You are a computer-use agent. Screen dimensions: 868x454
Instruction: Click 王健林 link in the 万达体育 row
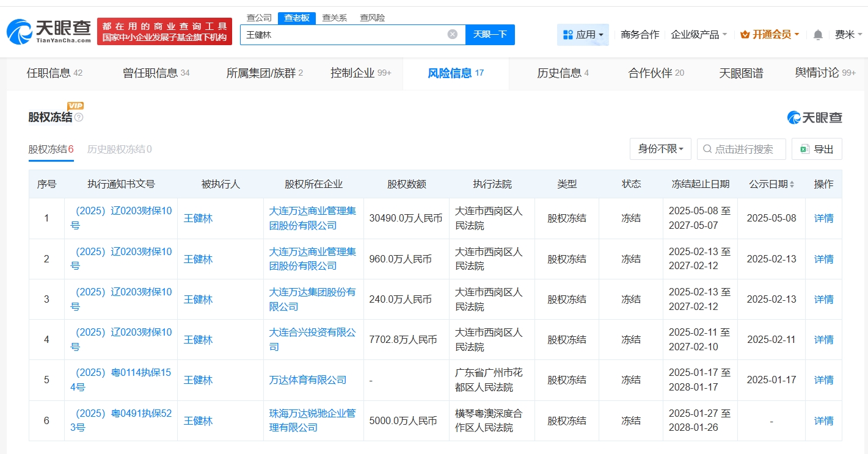coord(198,380)
